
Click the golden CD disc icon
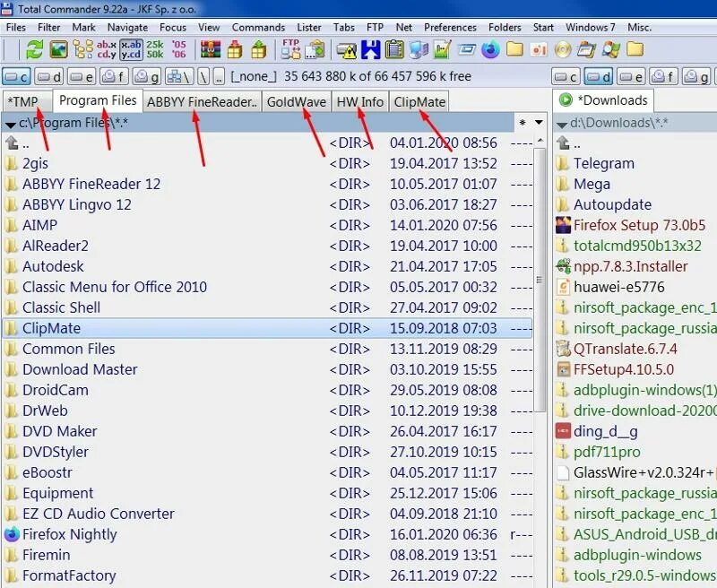pos(563,50)
